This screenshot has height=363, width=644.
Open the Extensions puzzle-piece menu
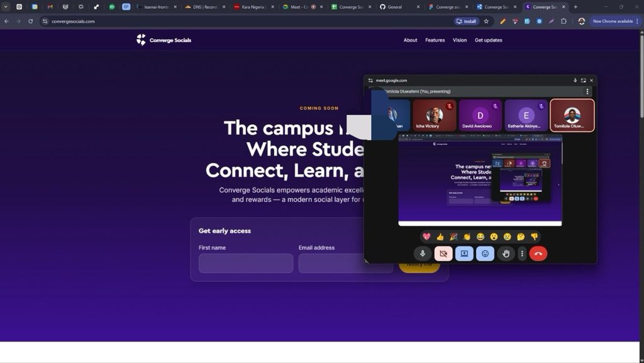point(563,21)
